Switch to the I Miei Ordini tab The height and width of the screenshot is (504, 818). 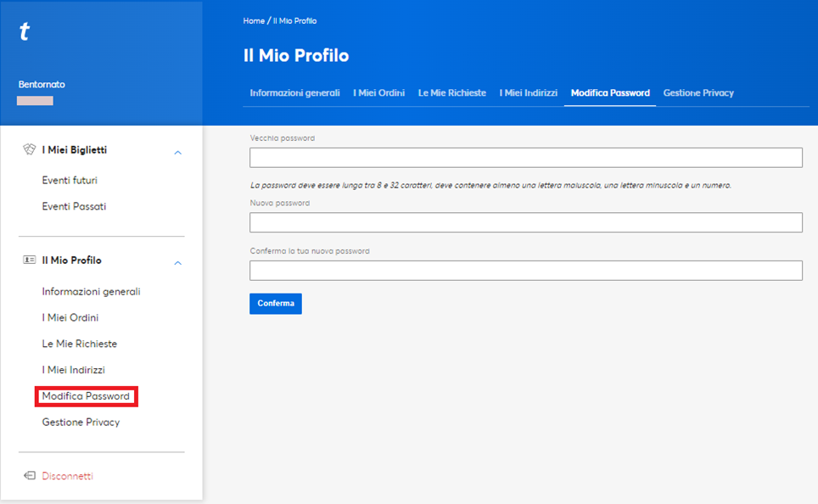point(378,93)
